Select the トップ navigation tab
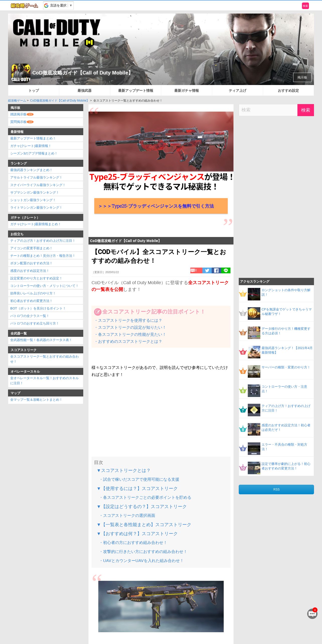This screenshot has width=322, height=644. (34, 91)
